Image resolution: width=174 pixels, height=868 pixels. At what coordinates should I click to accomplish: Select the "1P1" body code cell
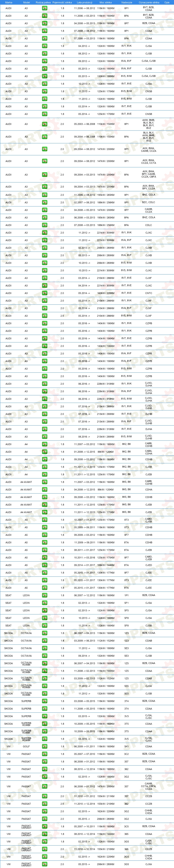[126, 595]
